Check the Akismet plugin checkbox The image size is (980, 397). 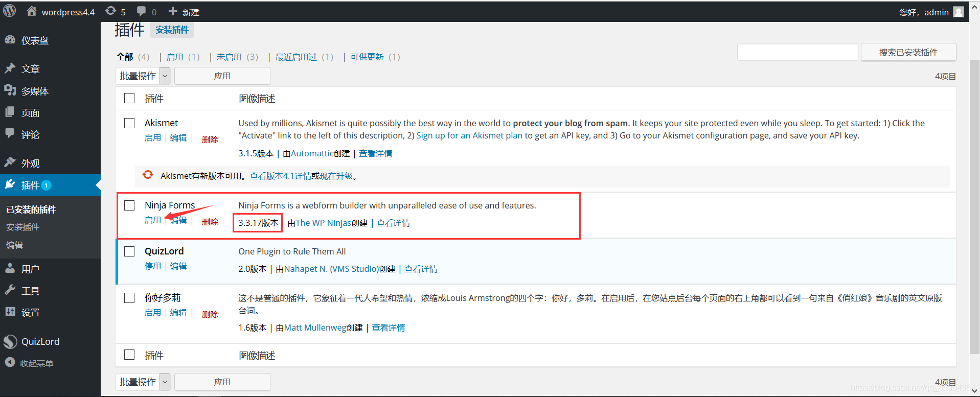click(129, 123)
